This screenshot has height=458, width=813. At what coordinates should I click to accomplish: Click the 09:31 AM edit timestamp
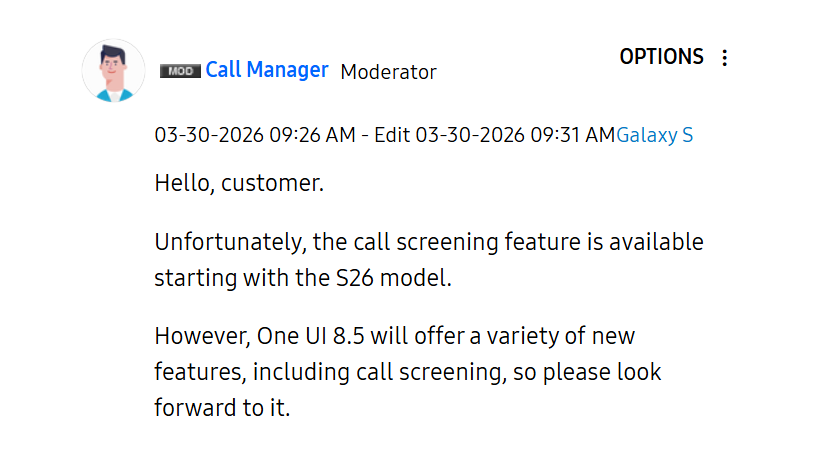pos(514,135)
